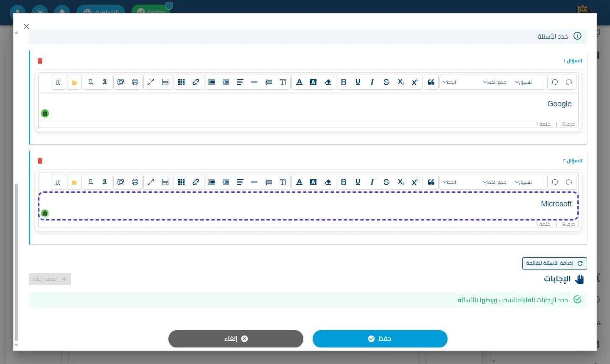Insert mention (@) in Google question toolbar
The image size is (610, 364).
(x=121, y=82)
